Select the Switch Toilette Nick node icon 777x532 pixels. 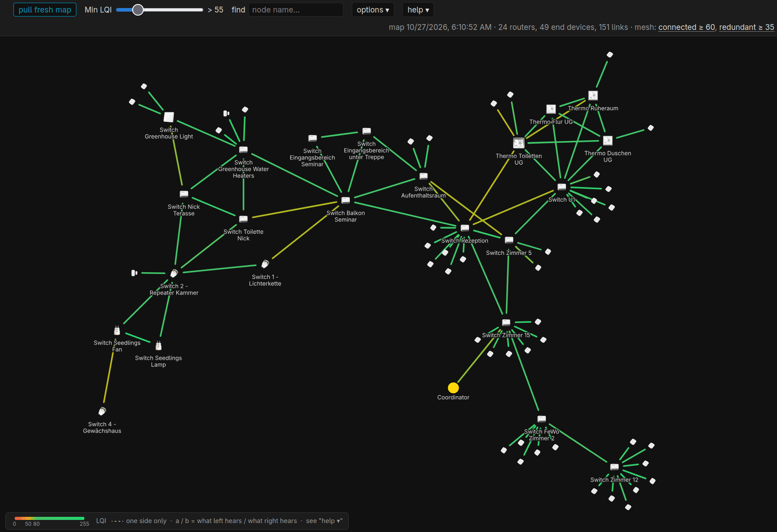tap(243, 219)
